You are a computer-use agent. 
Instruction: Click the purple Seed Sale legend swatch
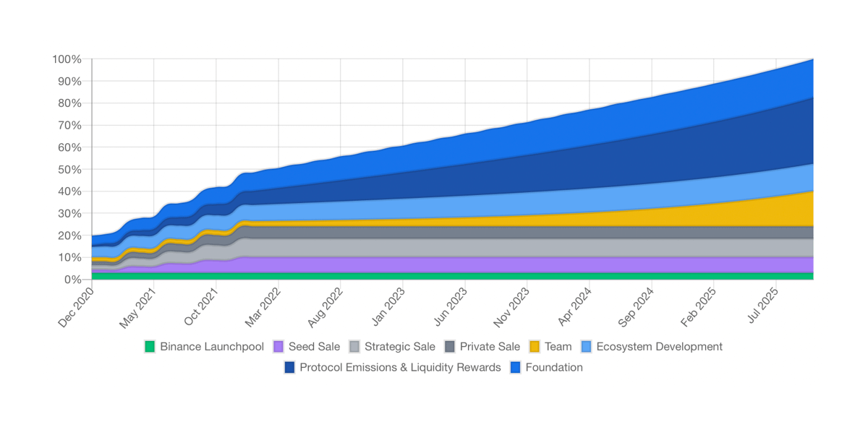(x=278, y=347)
